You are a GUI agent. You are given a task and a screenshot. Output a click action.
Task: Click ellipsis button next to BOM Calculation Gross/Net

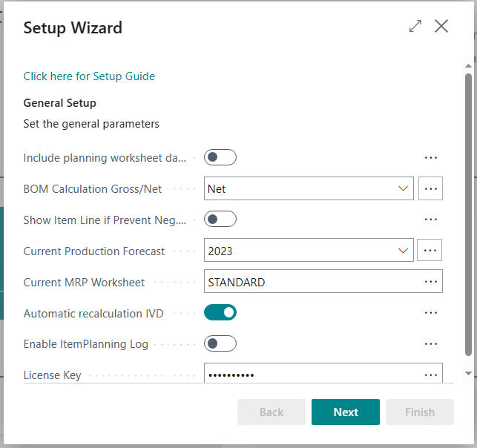(x=430, y=188)
